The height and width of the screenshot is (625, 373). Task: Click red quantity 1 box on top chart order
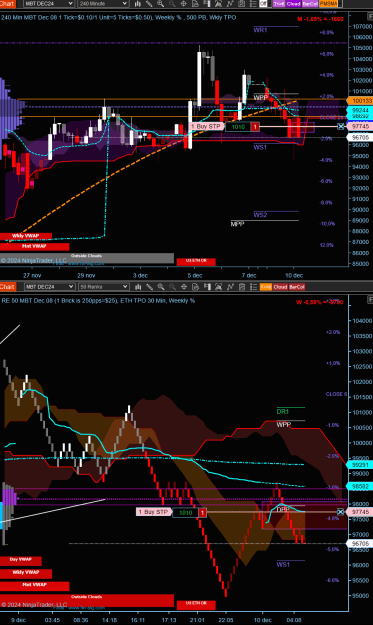[x=255, y=127]
